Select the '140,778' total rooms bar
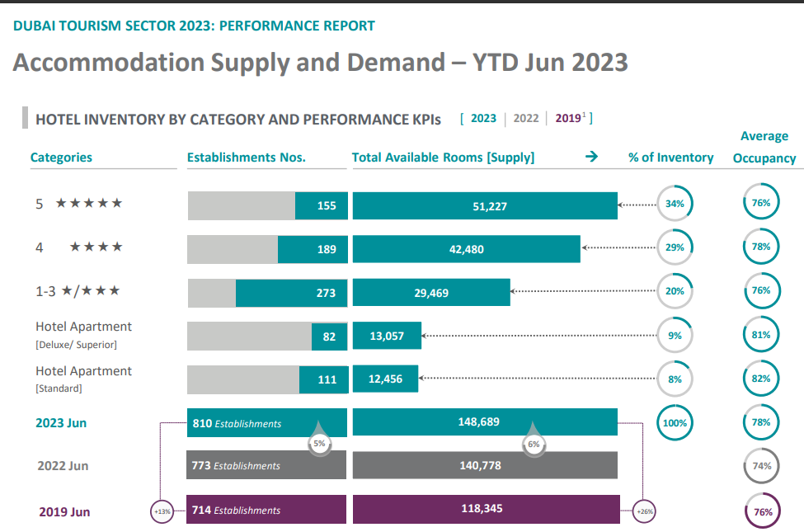 [485, 465]
